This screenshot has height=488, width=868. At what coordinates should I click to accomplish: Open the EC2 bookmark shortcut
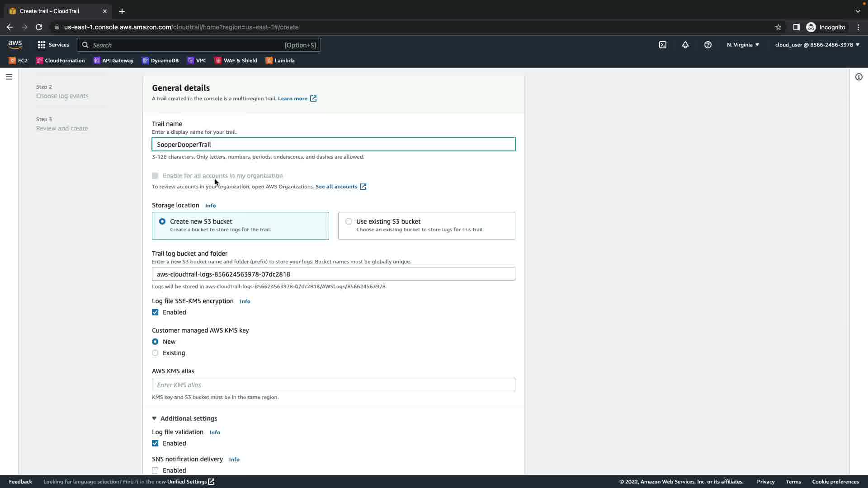(18, 61)
